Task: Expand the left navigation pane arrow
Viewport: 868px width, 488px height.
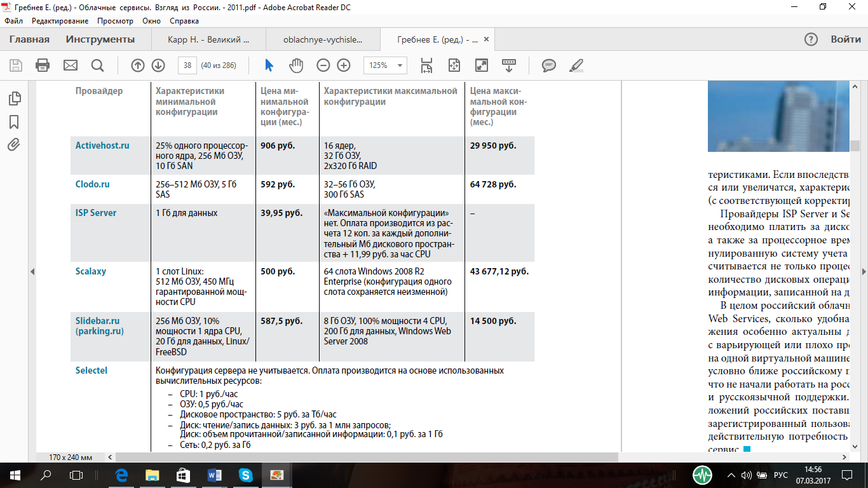Action: [32, 271]
